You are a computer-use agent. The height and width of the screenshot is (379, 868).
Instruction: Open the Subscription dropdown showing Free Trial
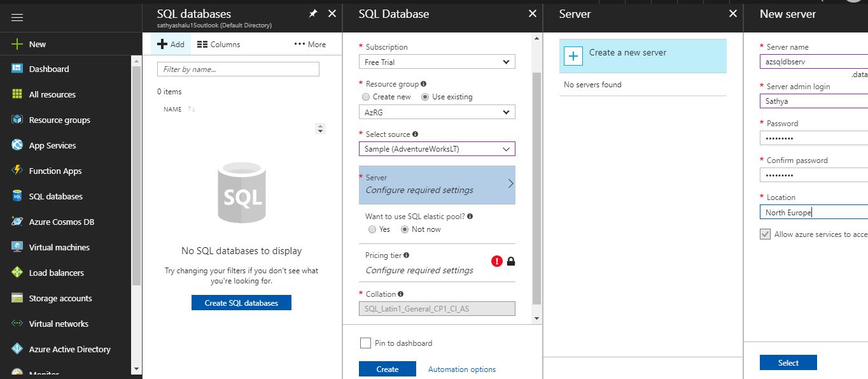tap(437, 62)
